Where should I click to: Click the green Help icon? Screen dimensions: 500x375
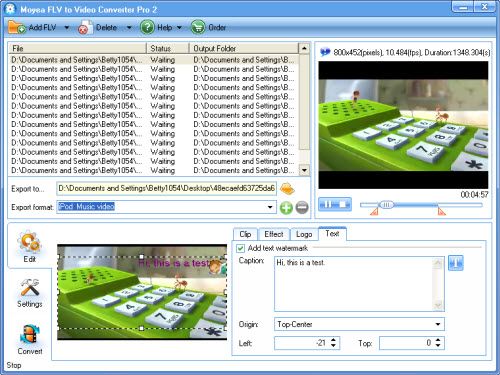(147, 27)
